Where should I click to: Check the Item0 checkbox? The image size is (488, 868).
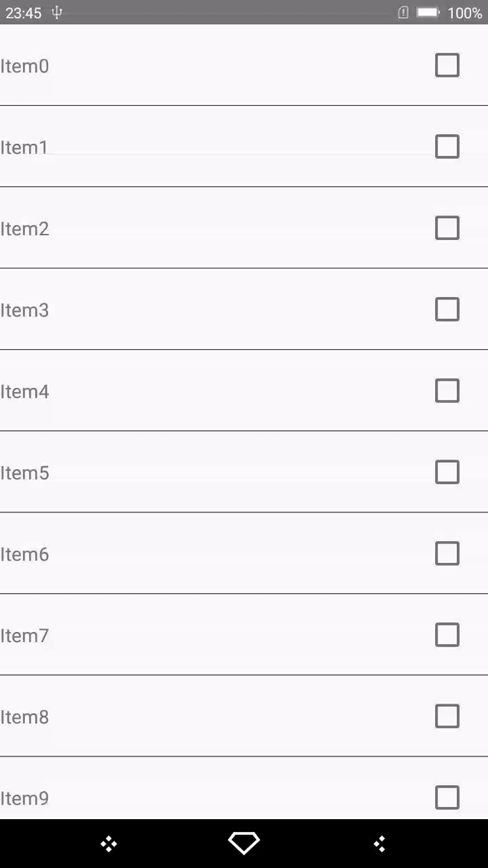coord(447,65)
